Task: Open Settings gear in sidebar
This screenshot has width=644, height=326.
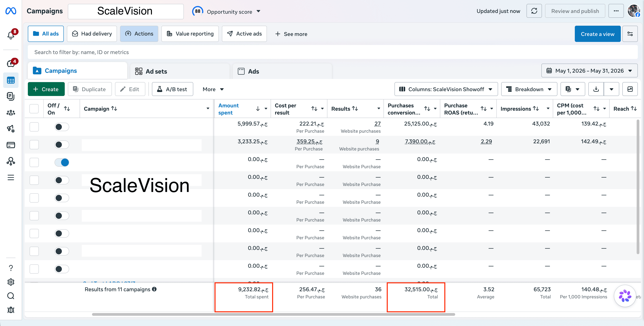Action: point(11,282)
